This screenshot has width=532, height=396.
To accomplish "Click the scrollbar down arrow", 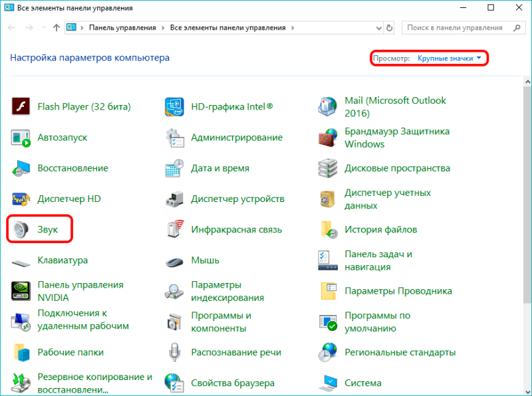I will point(527,391).
